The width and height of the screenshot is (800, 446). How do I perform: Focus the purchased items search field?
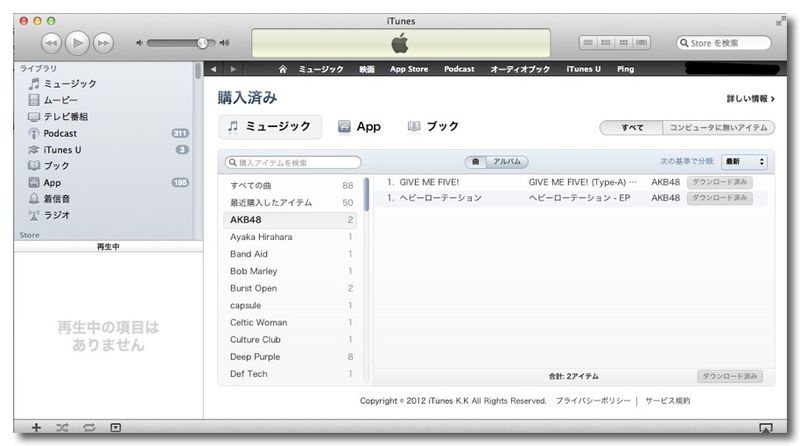[x=293, y=162]
